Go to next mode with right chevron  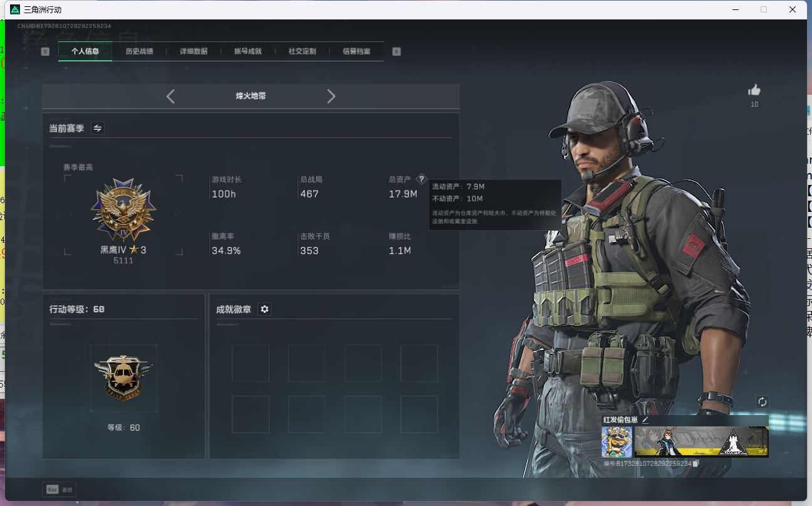331,96
